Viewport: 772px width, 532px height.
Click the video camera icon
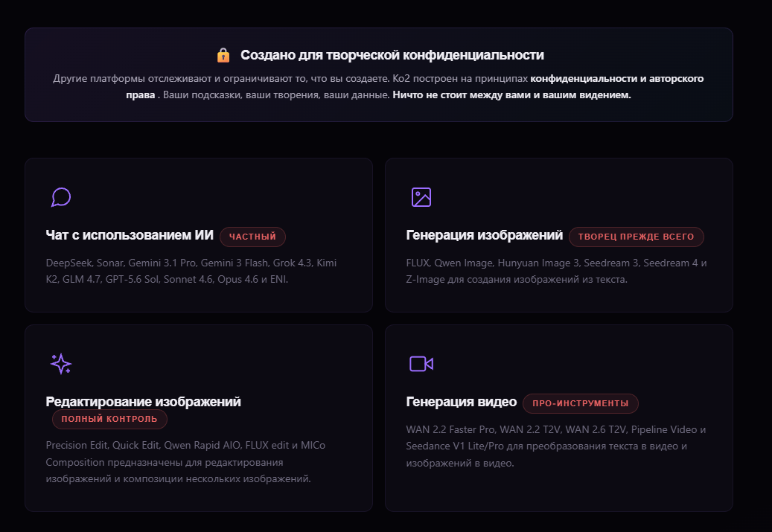[x=421, y=364]
